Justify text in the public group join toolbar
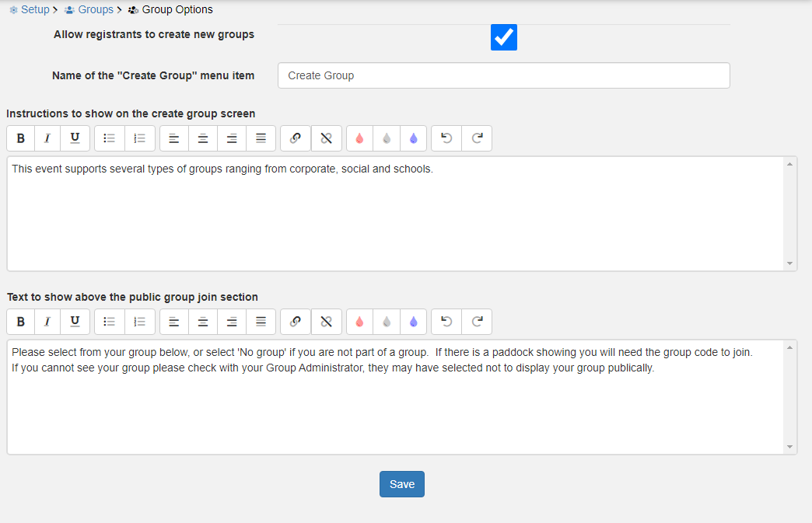Screen dimensions: 812x523 pyautogui.click(x=261, y=322)
